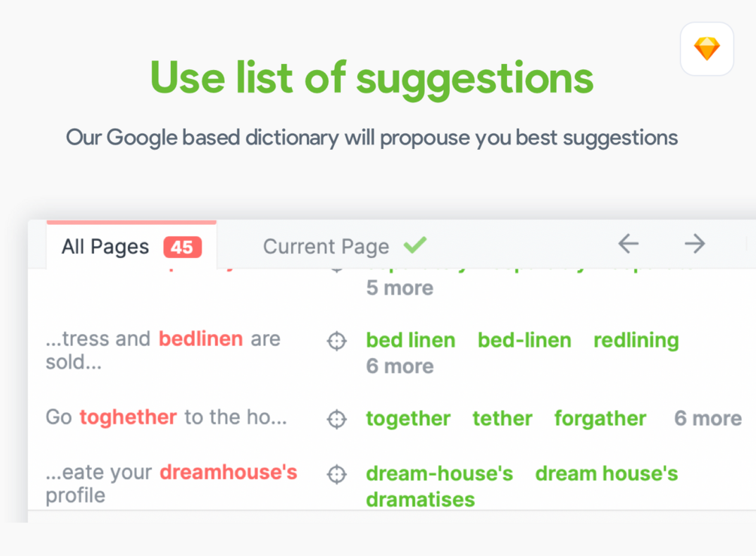The width and height of the screenshot is (756, 556).
Task: Click the misspelled word "toghether"
Action: [x=128, y=417]
